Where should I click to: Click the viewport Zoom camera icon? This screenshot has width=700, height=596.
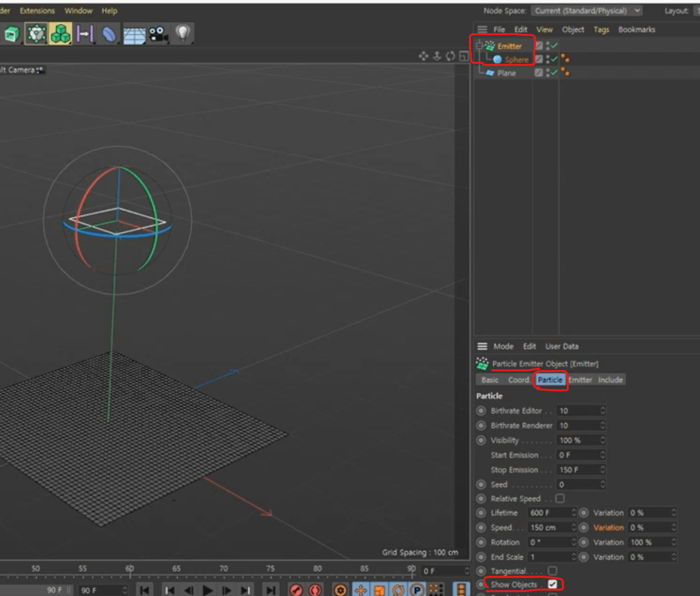(437, 56)
